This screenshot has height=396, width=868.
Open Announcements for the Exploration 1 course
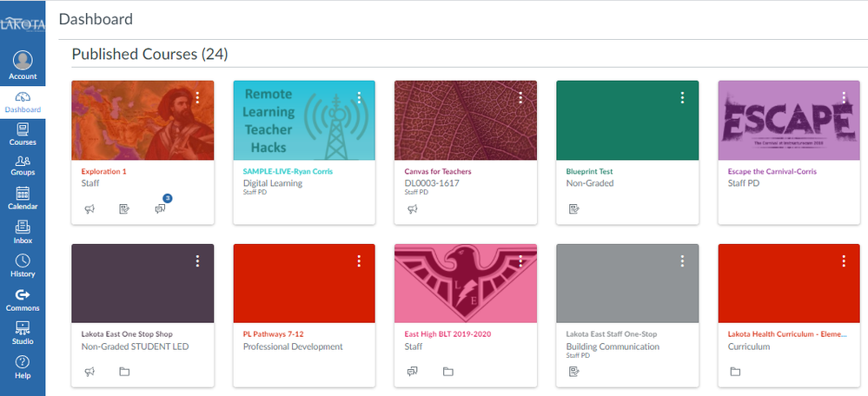[89, 209]
